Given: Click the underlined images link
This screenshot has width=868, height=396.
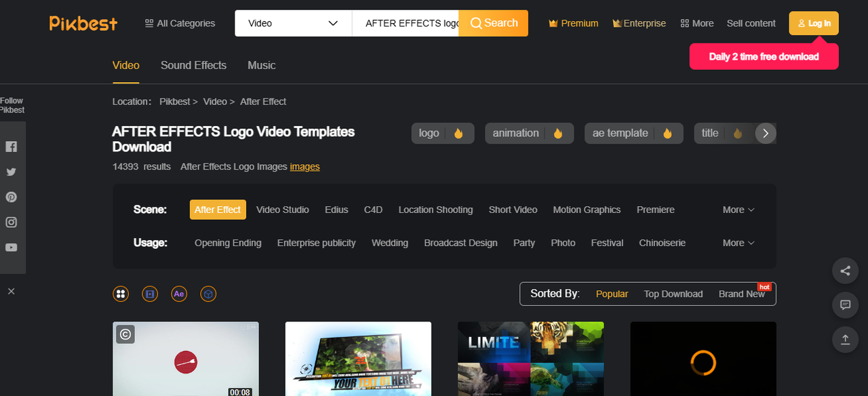Looking at the screenshot, I should (x=304, y=166).
